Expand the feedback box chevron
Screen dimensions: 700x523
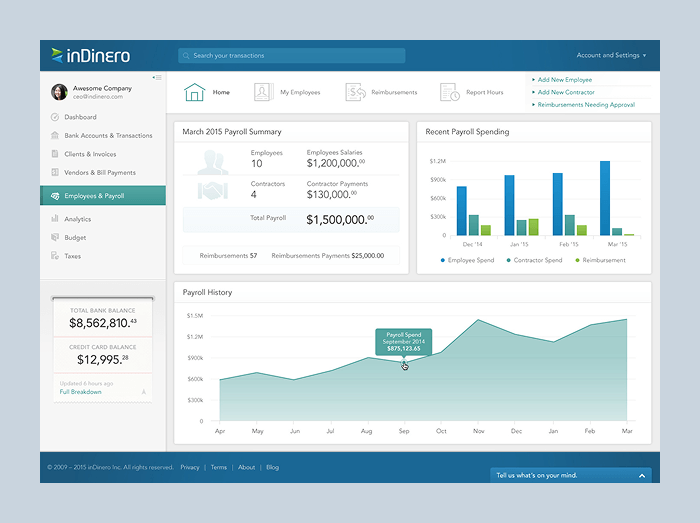(642, 476)
